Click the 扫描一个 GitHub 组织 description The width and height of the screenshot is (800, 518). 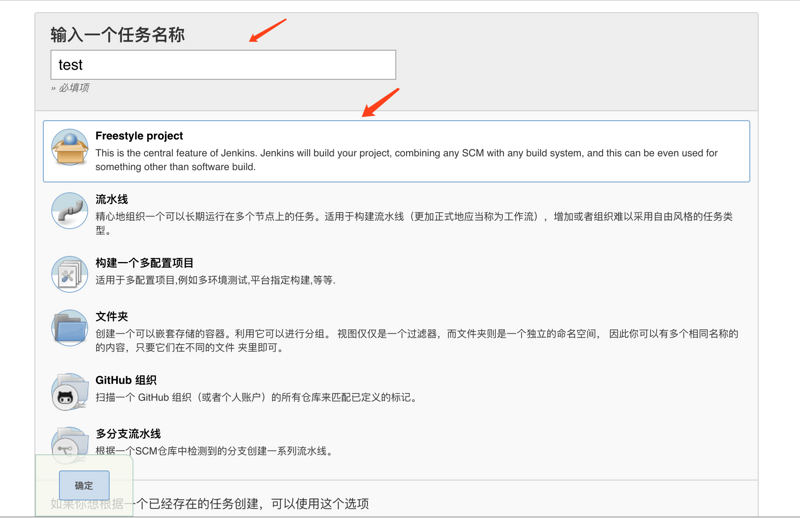pos(256,397)
